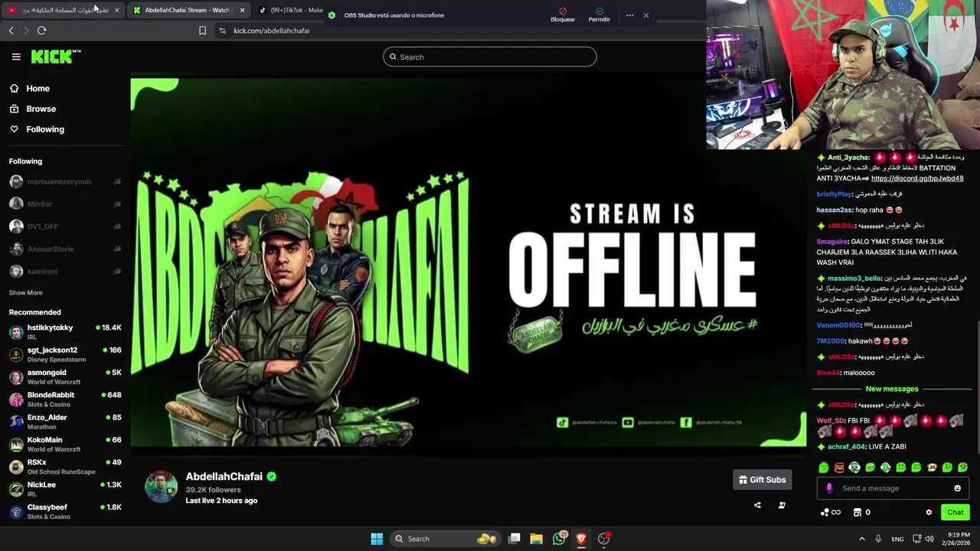Click the AbdellahChafai channel name
This screenshot has height=551, width=980.
tap(224, 476)
